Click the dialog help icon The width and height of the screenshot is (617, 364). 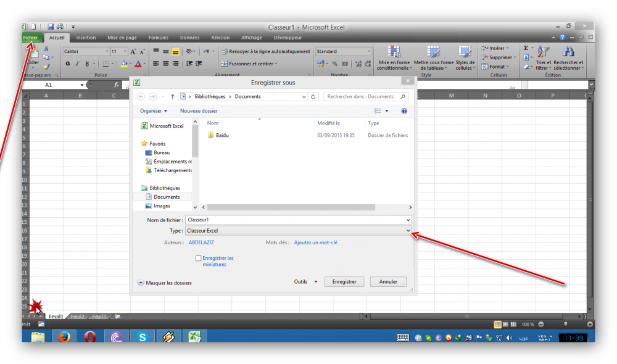coord(404,111)
